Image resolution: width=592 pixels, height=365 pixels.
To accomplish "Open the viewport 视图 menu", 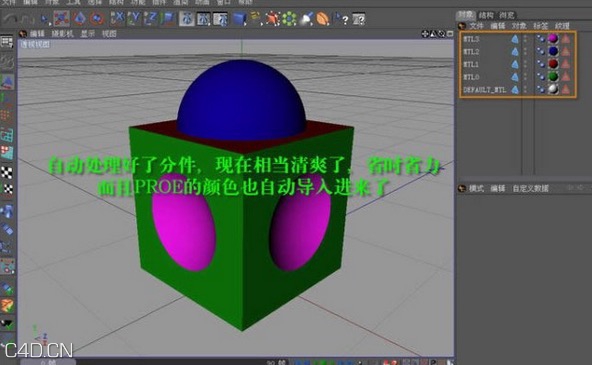I will (109, 34).
